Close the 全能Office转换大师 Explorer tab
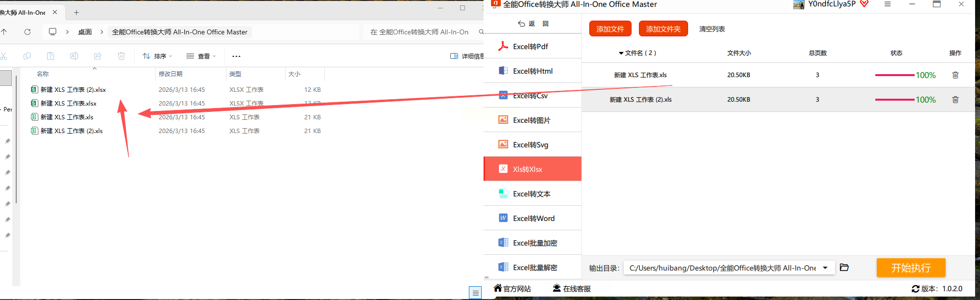 tap(55, 12)
